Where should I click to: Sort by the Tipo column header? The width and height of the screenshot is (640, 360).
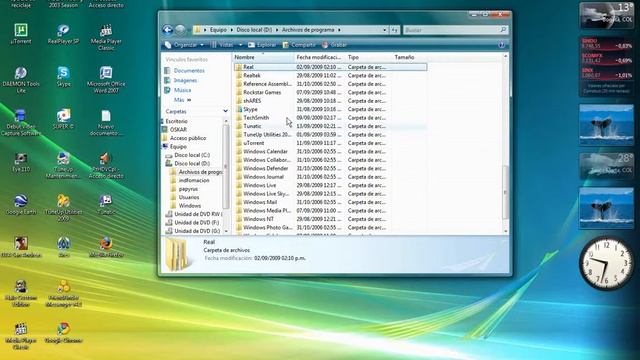[x=368, y=57]
